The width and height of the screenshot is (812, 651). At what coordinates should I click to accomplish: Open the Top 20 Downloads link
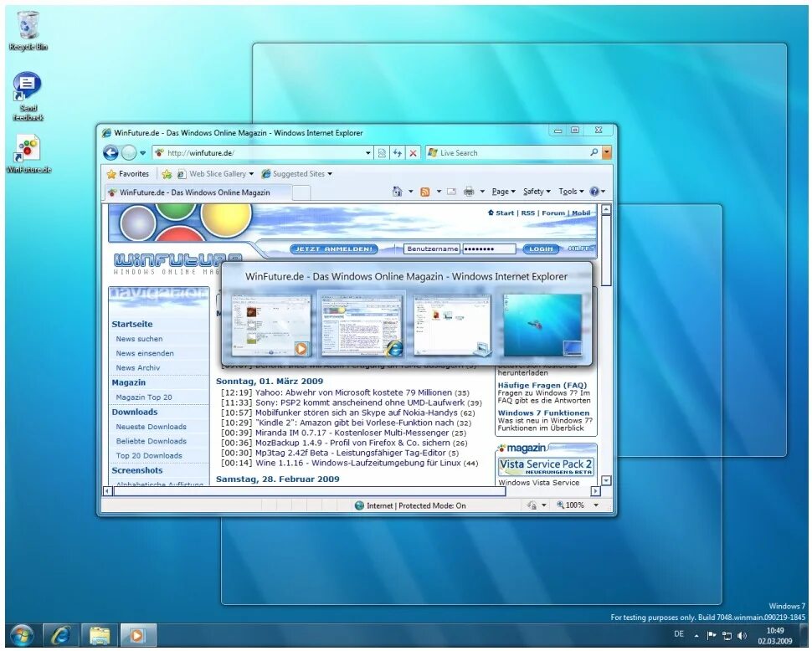149,456
